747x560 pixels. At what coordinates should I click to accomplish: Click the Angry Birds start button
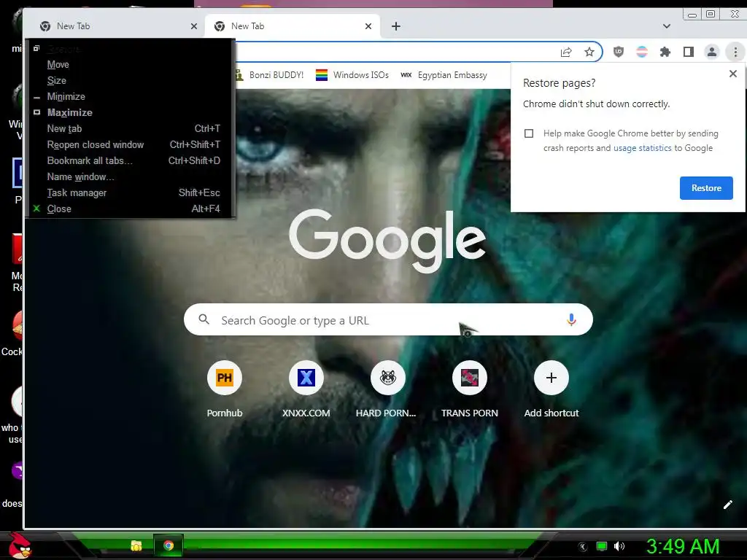[20, 545]
